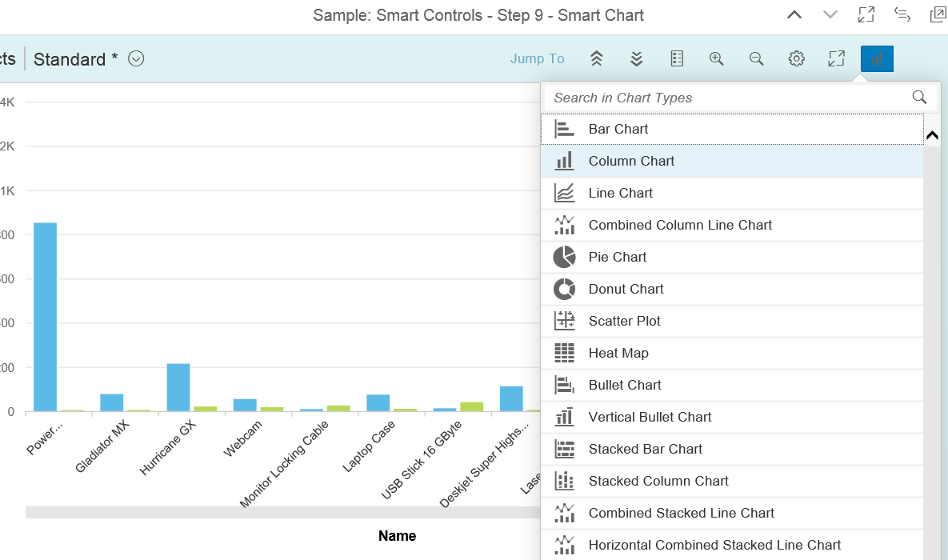
Task: Open sample in new window icon
Action: [x=938, y=15]
